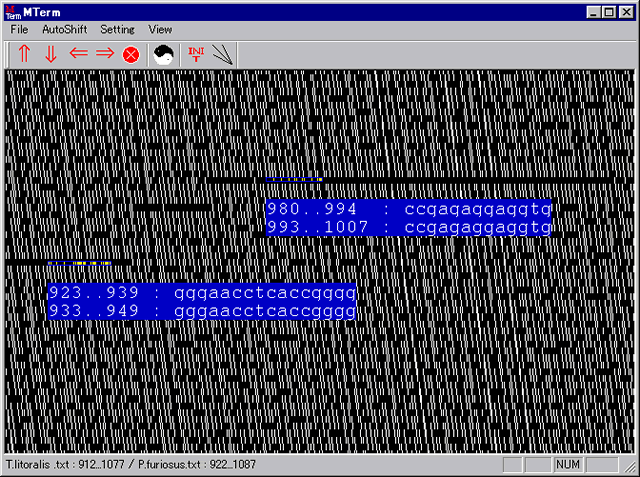Shift left using the red left arrow
The height and width of the screenshot is (477, 640).
[x=79, y=54]
